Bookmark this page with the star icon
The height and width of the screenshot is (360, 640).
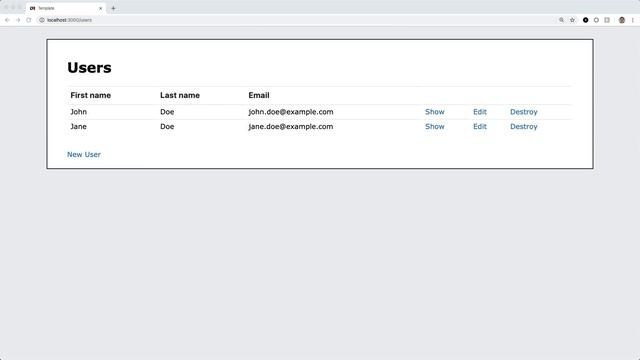(572, 20)
